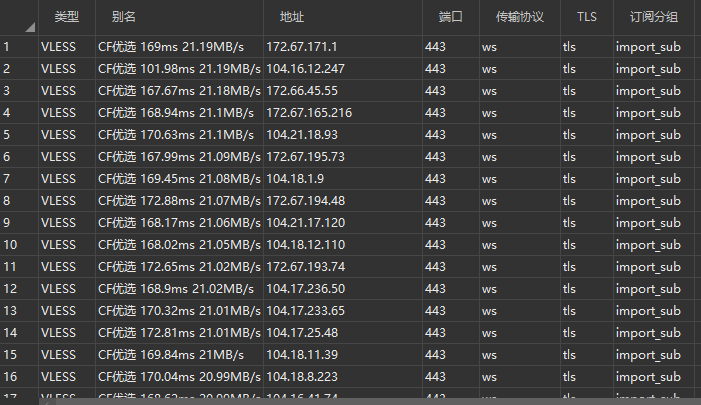Click alias CF优选 168.17ms 21.06MB/s
701x405 pixels.
(179, 223)
